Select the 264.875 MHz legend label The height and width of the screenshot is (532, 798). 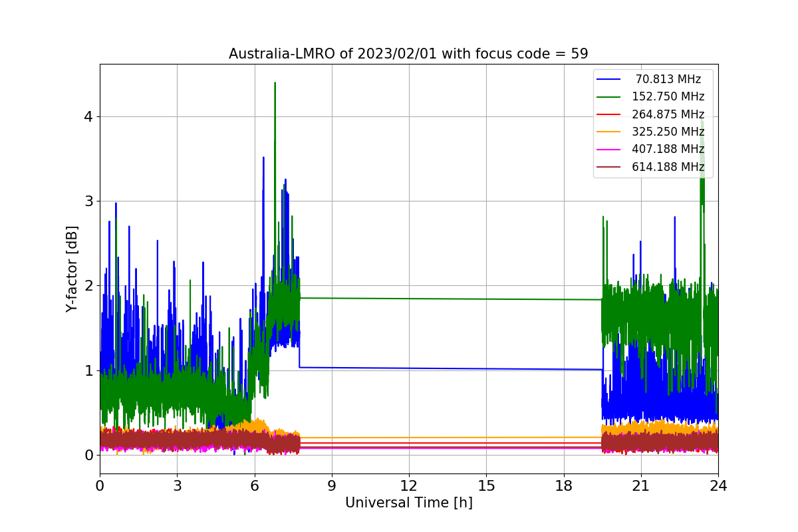click(668, 114)
